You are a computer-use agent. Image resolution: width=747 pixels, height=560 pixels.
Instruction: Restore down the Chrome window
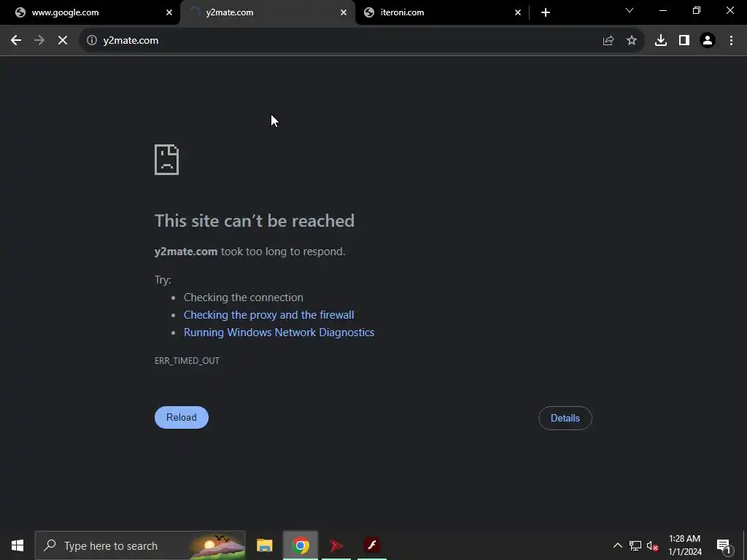click(697, 10)
